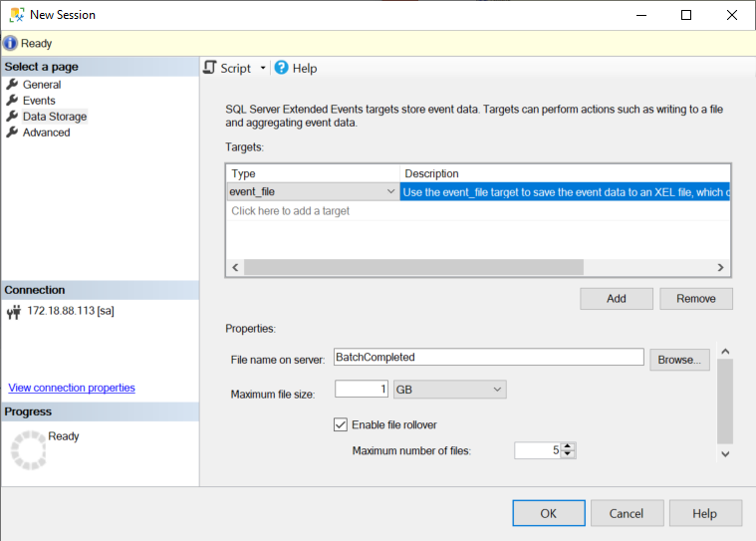Click the Browse... button
Image resolution: width=756 pixels, height=541 pixels.
679,360
